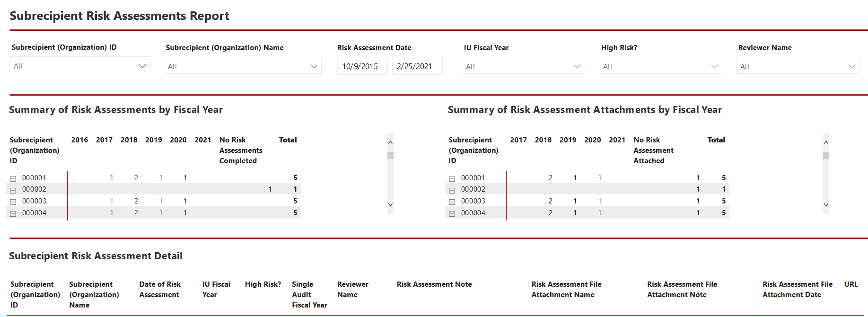Open the Subrecipient (Organization) ID dropdown
This screenshot has height=317, width=868.
click(x=80, y=65)
